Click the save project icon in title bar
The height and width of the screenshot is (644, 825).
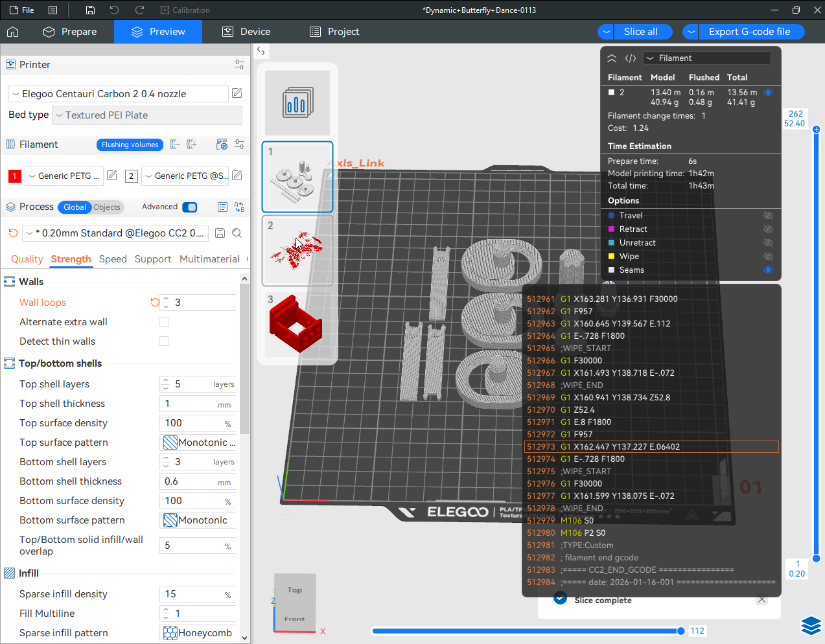click(x=90, y=10)
